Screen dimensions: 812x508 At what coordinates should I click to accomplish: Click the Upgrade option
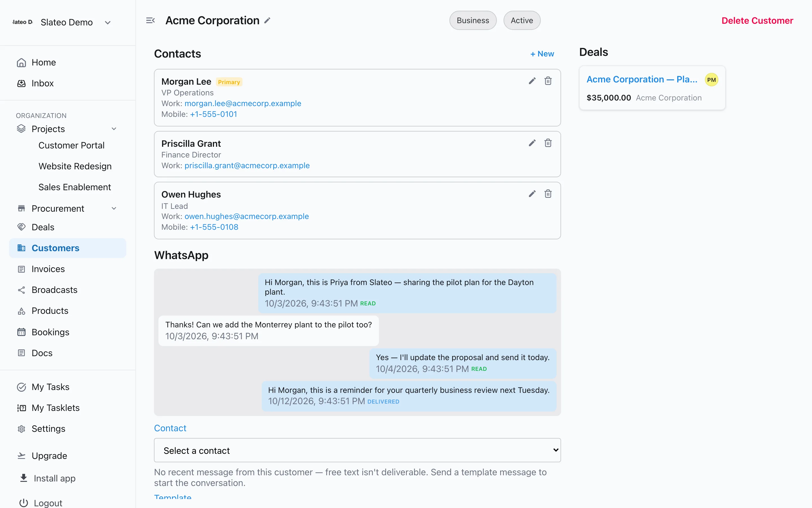68,456
